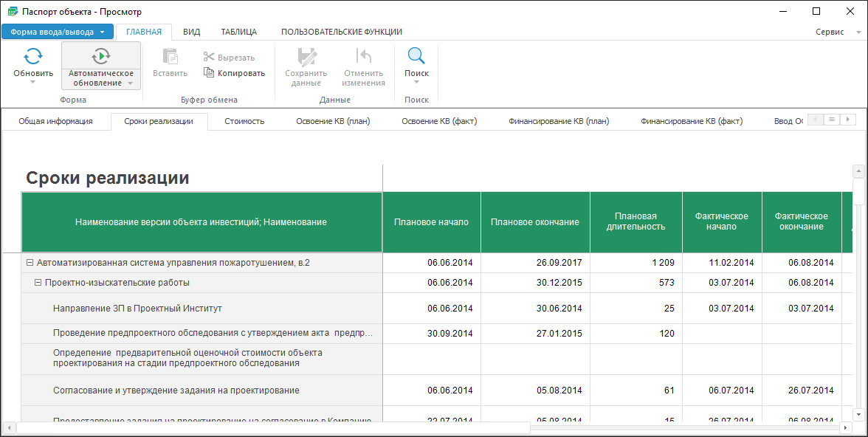Open the Сервис menu dropdown arrow
This screenshot has width=868, height=437.
click(x=858, y=32)
